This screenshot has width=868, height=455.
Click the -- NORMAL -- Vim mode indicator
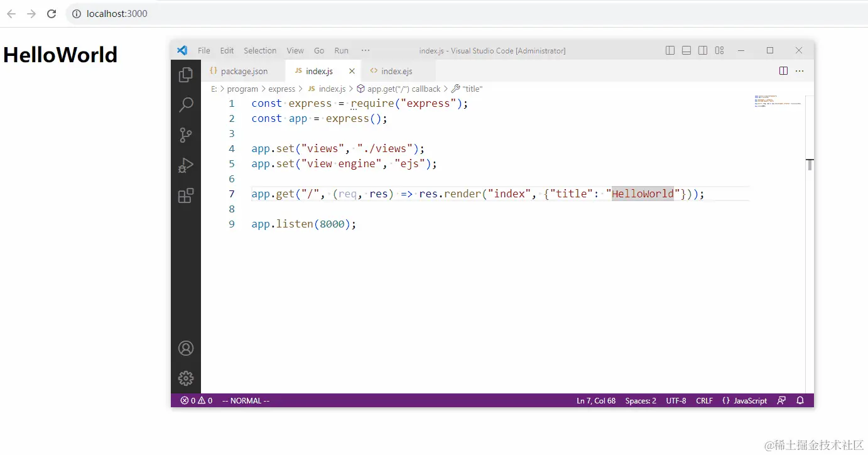(246, 400)
